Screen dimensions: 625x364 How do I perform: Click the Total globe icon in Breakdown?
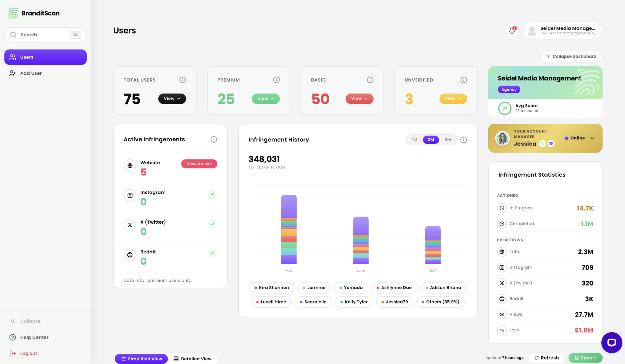pos(502,252)
